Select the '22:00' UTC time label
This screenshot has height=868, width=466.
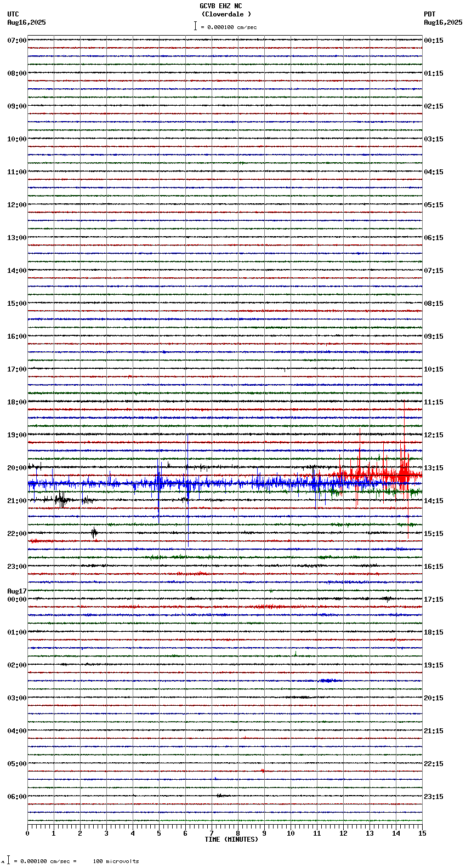[x=17, y=534]
